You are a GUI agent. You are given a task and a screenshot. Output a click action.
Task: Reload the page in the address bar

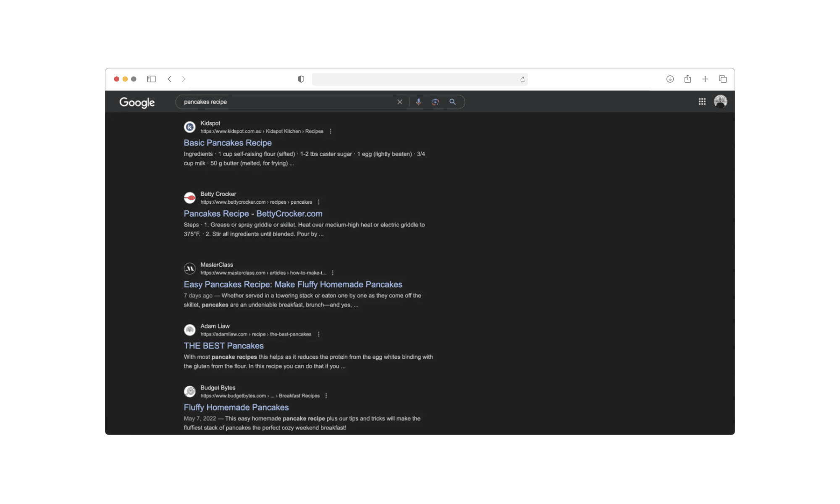coord(523,79)
